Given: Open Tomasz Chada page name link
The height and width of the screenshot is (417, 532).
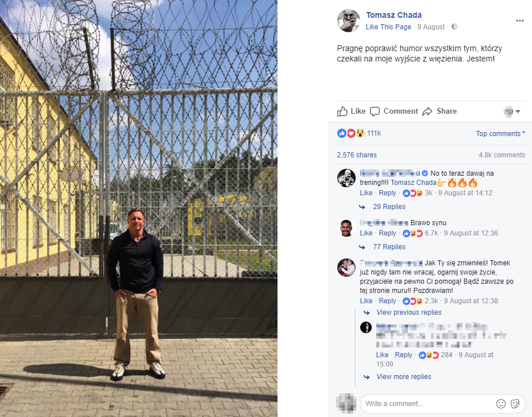Looking at the screenshot, I should 394,15.
